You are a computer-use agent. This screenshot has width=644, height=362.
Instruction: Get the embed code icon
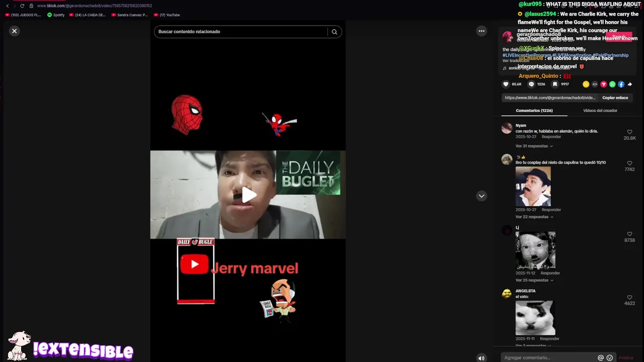[595, 84]
